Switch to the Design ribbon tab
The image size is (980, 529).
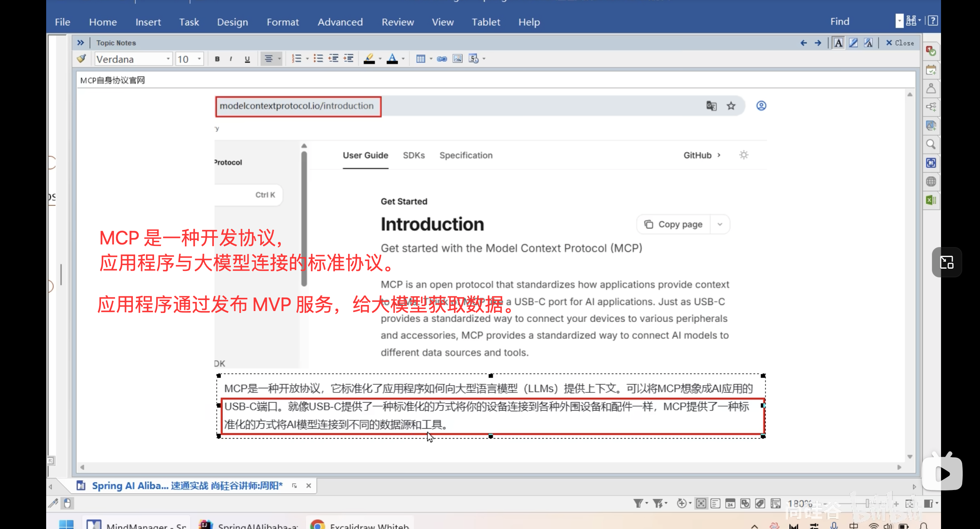232,22
